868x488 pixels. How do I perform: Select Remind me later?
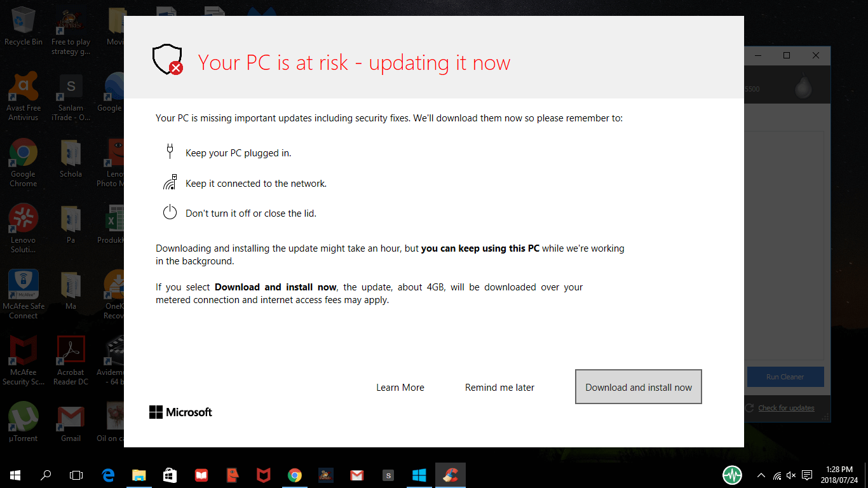(499, 388)
